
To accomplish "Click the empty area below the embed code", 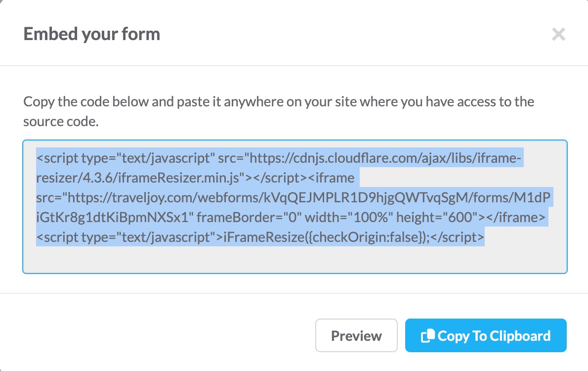I will 295,259.
